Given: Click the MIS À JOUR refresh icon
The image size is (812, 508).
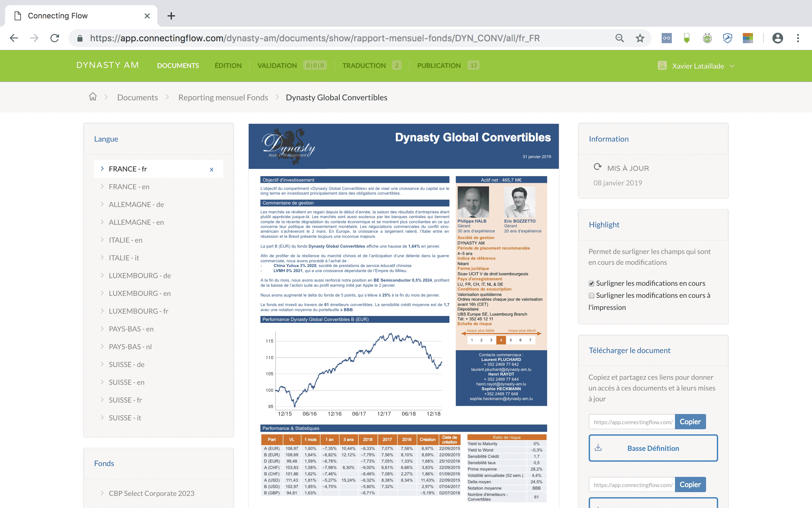Looking at the screenshot, I should [597, 167].
